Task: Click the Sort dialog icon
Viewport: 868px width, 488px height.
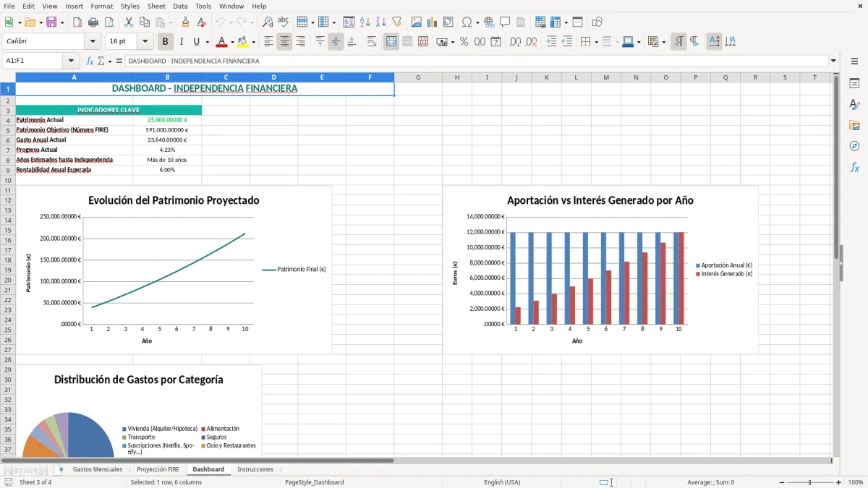Action: [x=349, y=22]
